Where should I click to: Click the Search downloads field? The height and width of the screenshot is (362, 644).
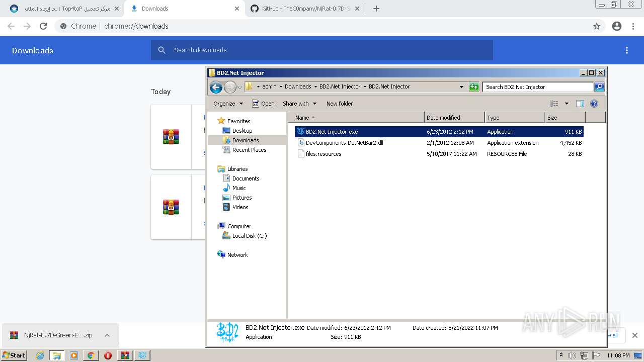[x=322, y=50]
